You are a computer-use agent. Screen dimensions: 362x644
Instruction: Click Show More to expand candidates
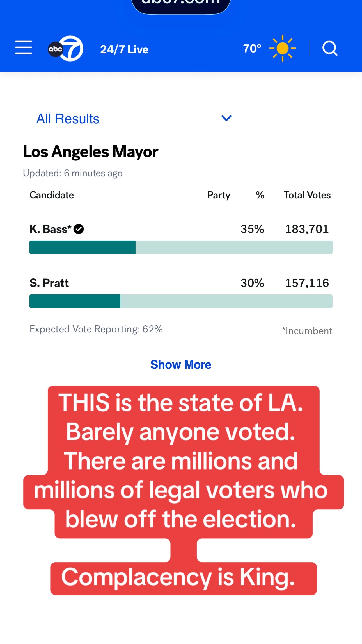[181, 365]
